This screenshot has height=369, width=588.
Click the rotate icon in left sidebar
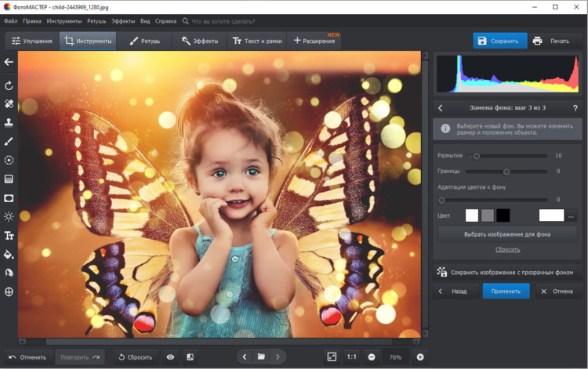[9, 85]
